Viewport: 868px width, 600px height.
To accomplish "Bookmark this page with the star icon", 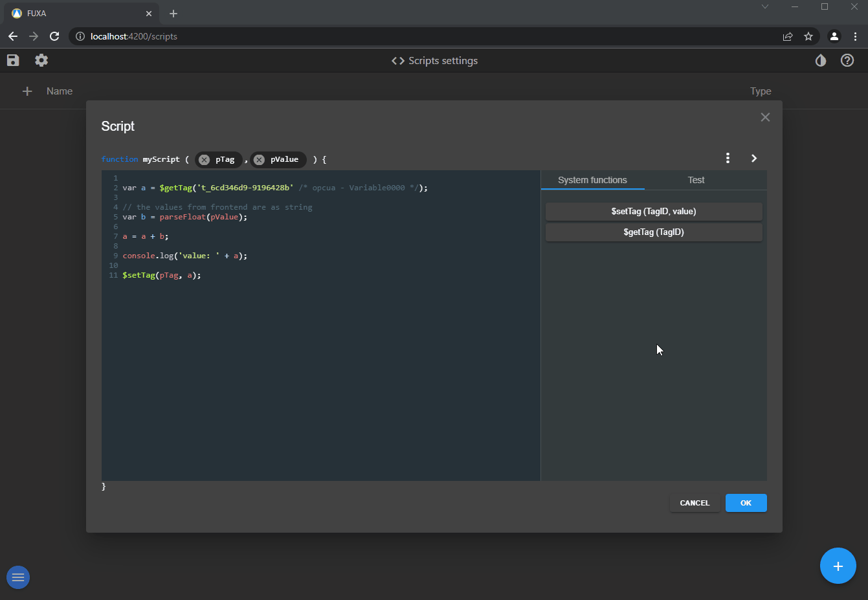I will [x=808, y=36].
